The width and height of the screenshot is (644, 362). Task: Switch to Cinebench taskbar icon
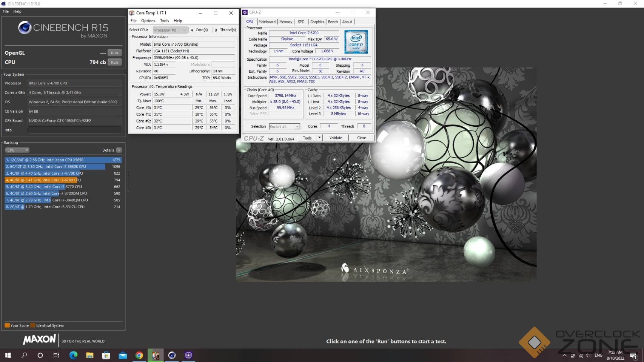point(172,355)
